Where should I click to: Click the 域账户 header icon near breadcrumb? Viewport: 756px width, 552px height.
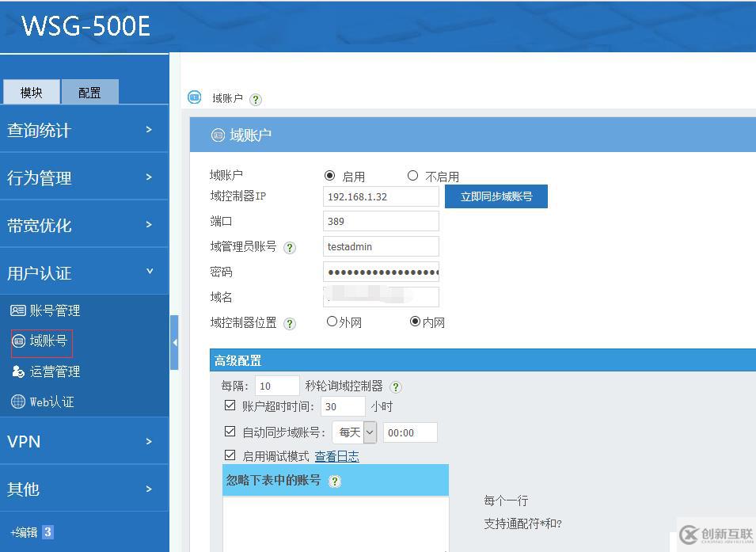tap(192, 97)
